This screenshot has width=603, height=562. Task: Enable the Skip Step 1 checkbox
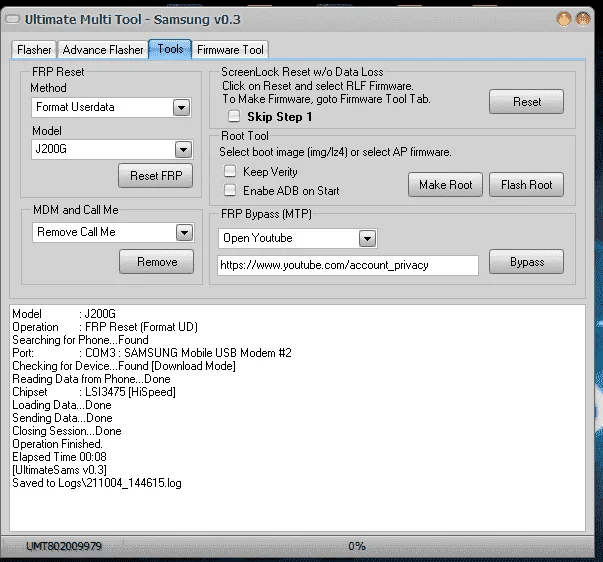click(234, 116)
